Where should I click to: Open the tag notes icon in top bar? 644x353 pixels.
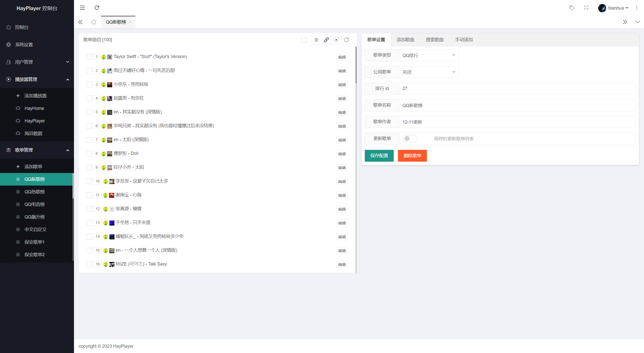572,8
